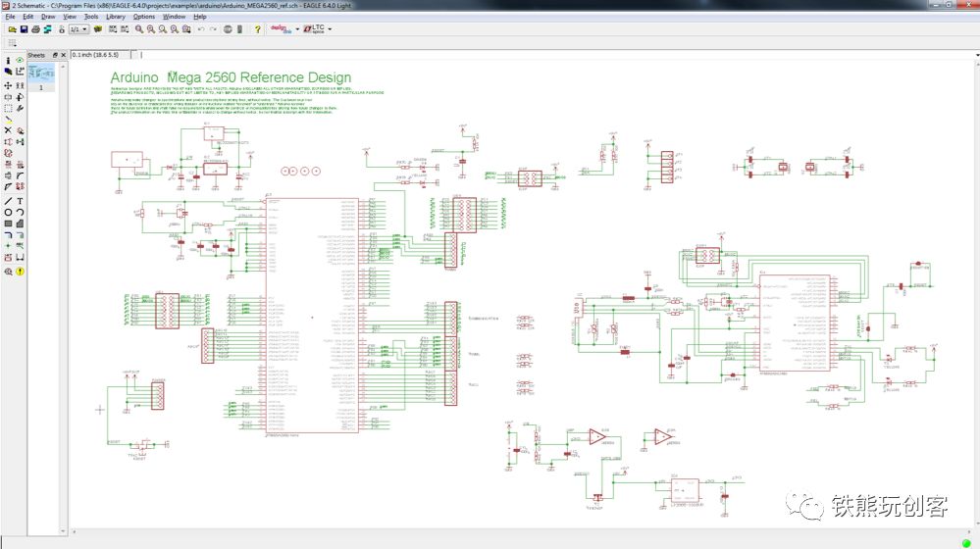Select the Add part tool
Viewport: 980px width, 549px height.
[20, 130]
